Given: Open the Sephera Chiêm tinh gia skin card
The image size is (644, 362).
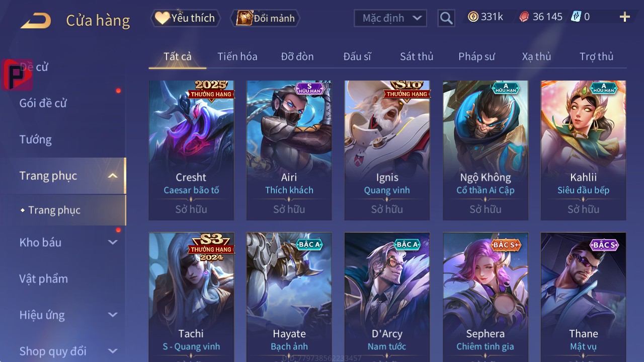Looking at the screenshot, I should coord(486,297).
